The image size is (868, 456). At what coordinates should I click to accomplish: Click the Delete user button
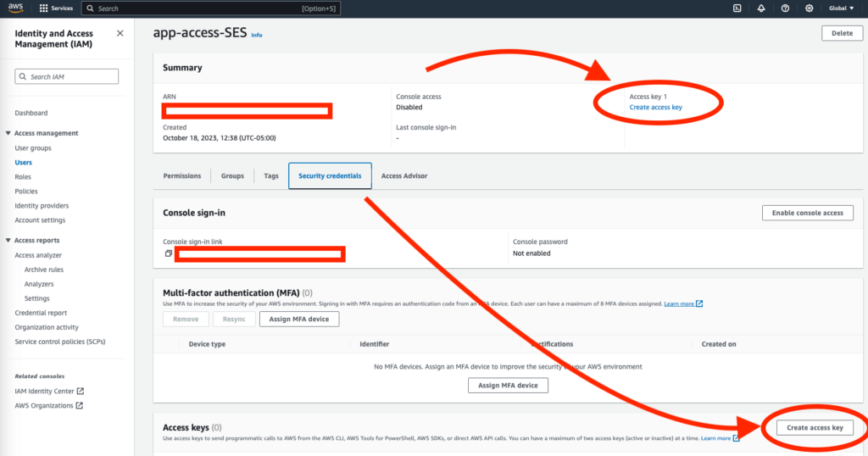842,33
